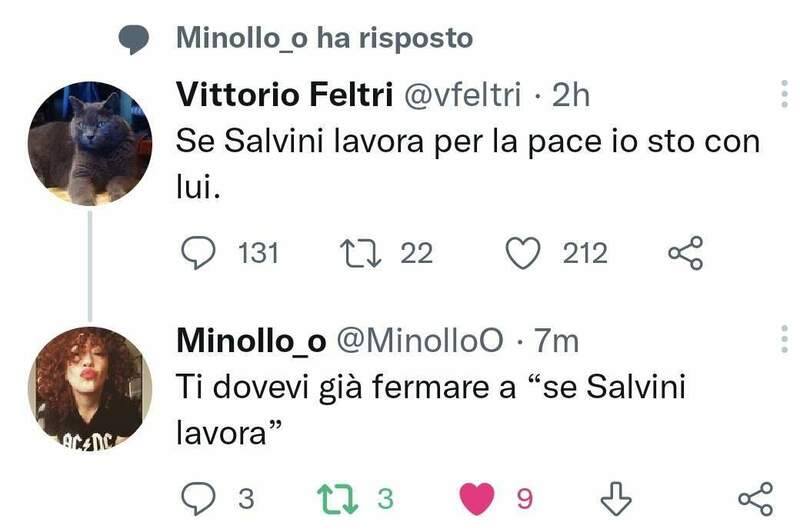Open the 'Minollo_o ha risposto' header
The height and width of the screenshot is (532, 800).
[x=323, y=39]
